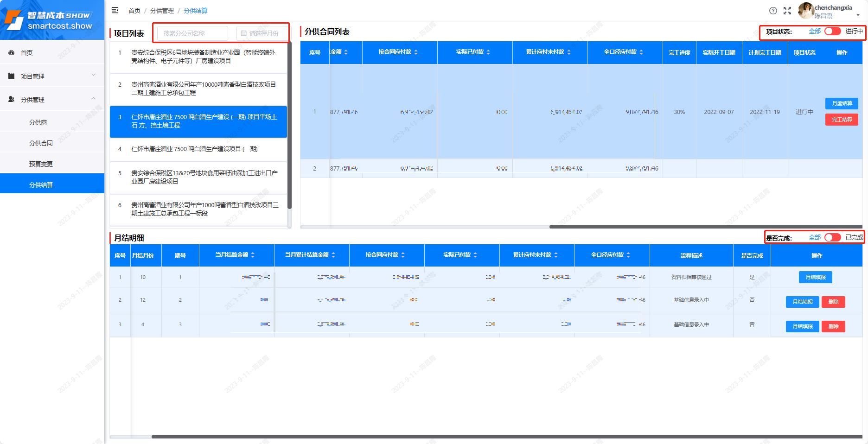Select 预算变更 in the sidebar
Image resolution: width=868 pixels, height=444 pixels.
(x=41, y=164)
